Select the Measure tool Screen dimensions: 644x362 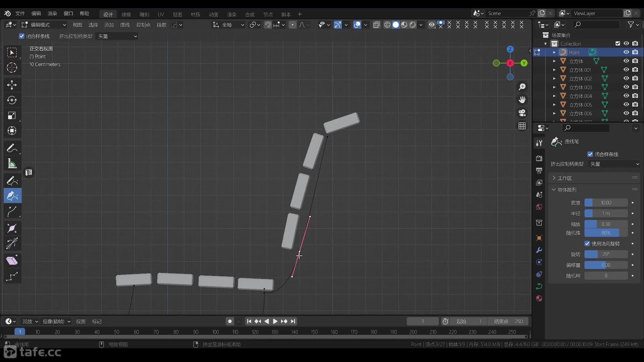coord(12,164)
